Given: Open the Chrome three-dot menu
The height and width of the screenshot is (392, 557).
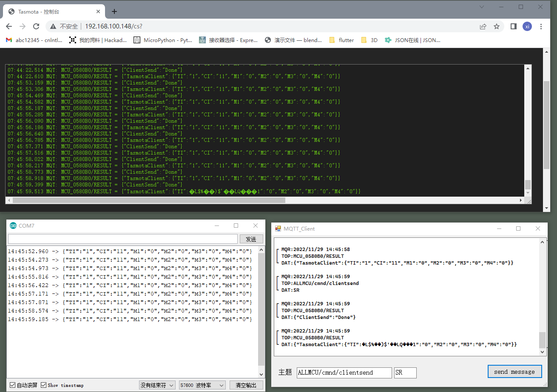Looking at the screenshot, I should (x=541, y=26).
